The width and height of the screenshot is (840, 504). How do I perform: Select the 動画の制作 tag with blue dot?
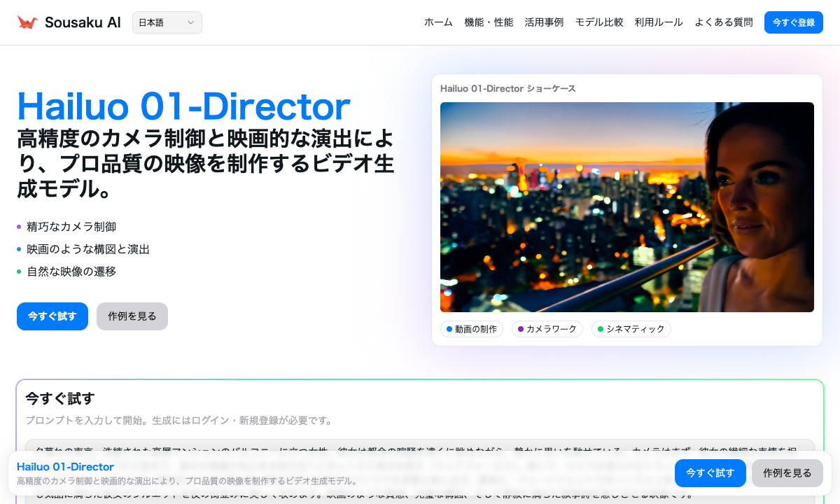tap(472, 329)
